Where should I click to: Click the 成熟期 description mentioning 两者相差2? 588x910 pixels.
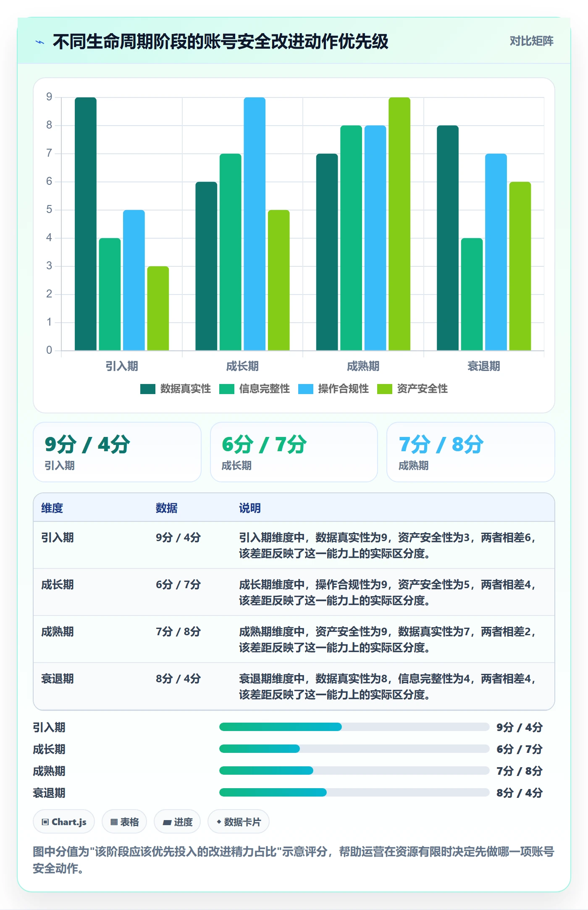[387, 639]
